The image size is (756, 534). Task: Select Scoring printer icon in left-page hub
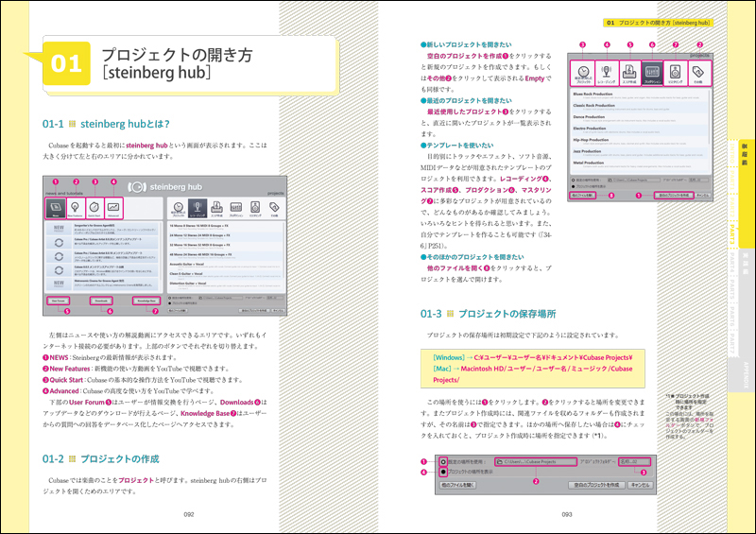pyautogui.click(x=216, y=208)
